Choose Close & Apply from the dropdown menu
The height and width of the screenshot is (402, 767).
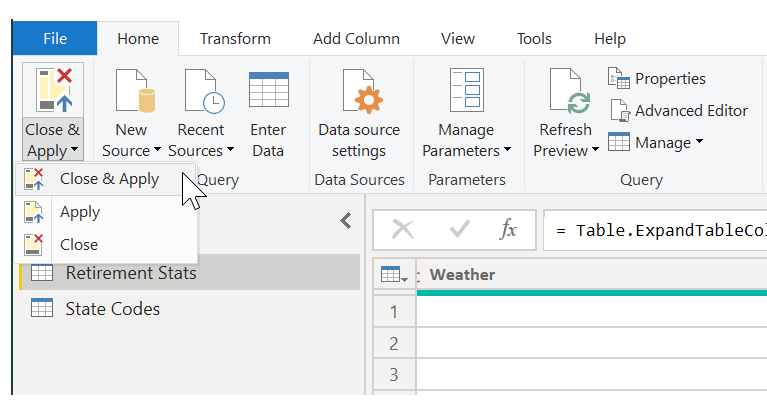109,179
